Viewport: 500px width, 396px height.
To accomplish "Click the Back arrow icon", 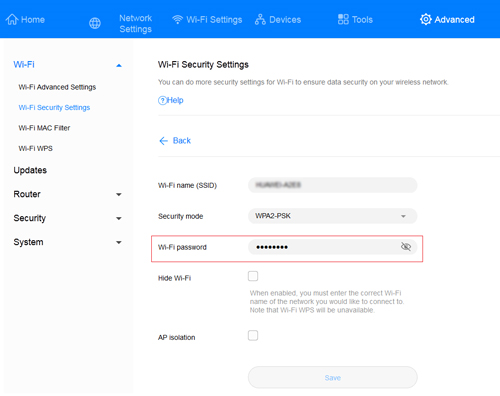I will click(x=163, y=141).
